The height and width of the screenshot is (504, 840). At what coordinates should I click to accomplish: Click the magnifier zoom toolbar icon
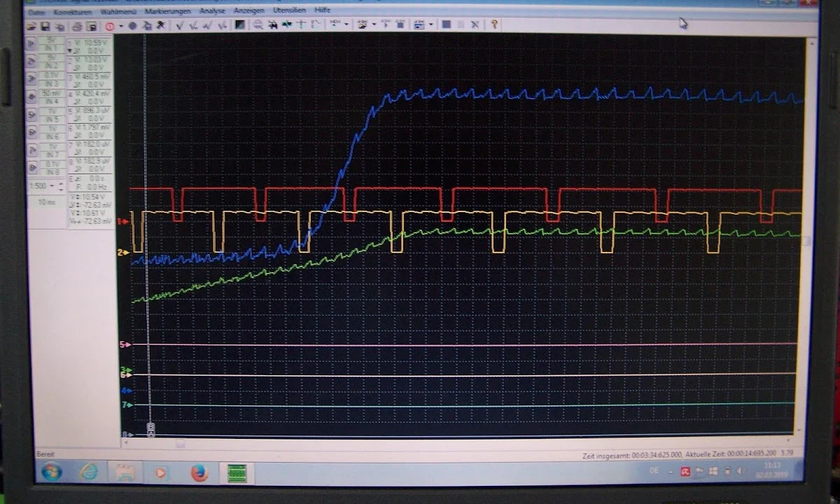click(x=258, y=24)
